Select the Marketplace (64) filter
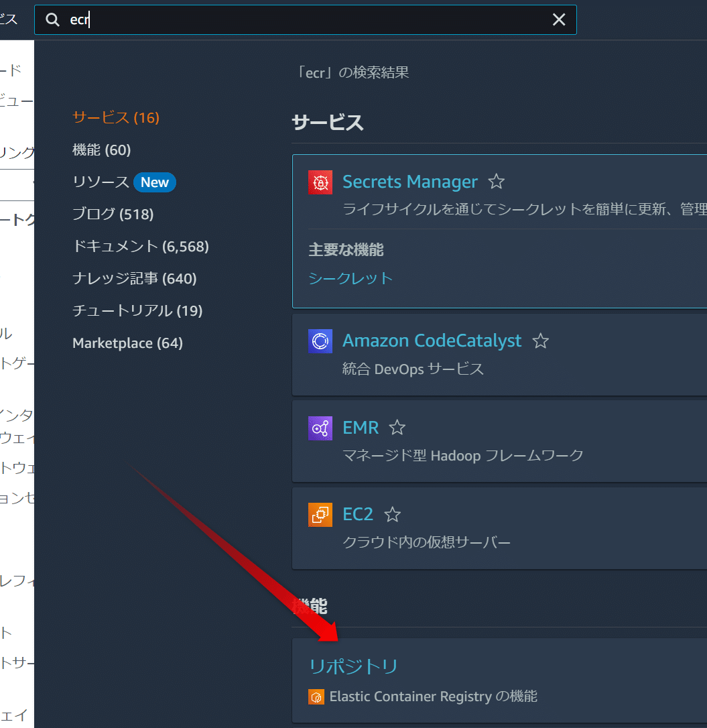707x728 pixels. [x=127, y=343]
